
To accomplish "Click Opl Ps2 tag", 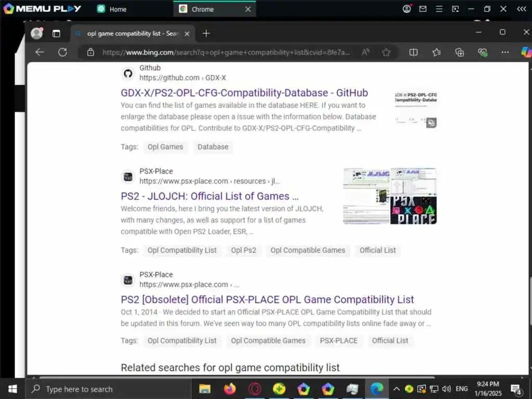I will coord(244,250).
